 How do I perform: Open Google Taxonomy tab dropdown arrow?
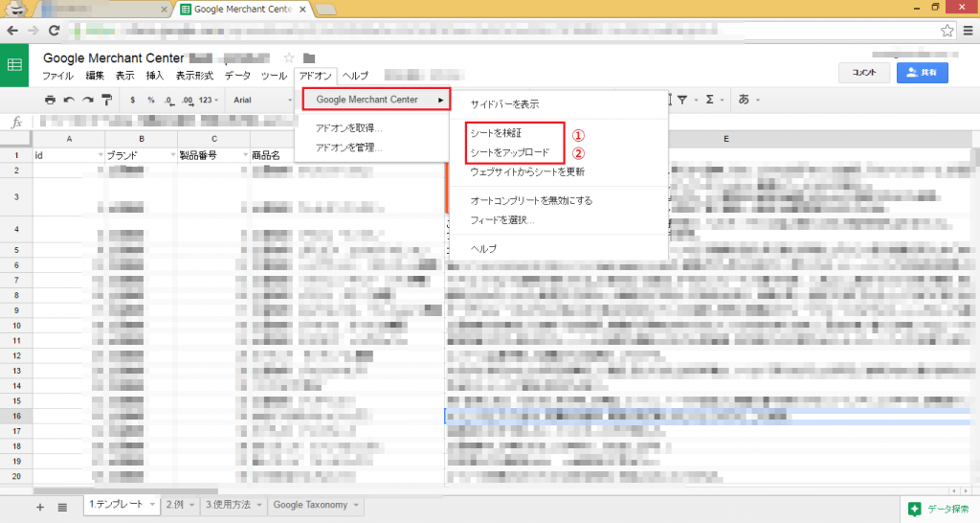pyautogui.click(x=356, y=505)
